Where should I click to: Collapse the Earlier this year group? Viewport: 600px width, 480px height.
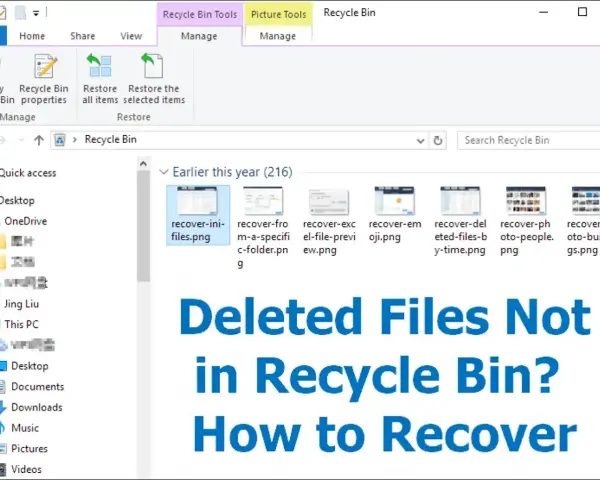[164, 172]
